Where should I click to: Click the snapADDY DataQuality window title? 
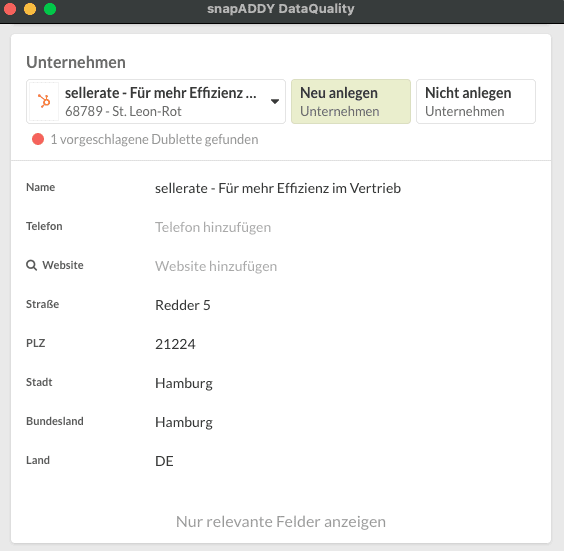pyautogui.click(x=281, y=9)
